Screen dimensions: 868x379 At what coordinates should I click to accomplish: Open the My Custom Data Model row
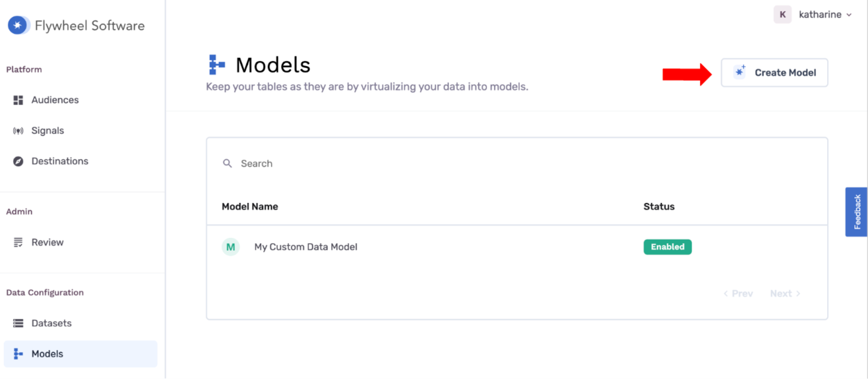[517, 247]
